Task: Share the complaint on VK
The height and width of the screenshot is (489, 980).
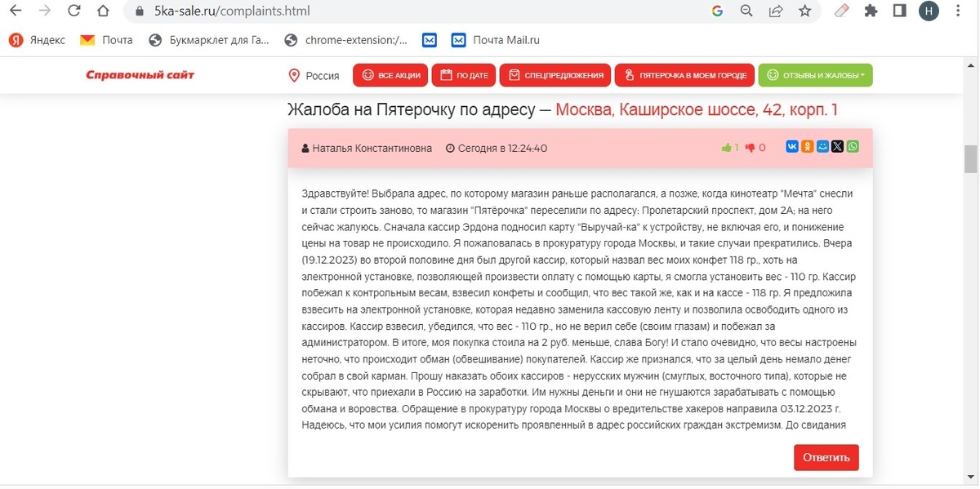Action: coord(791,147)
